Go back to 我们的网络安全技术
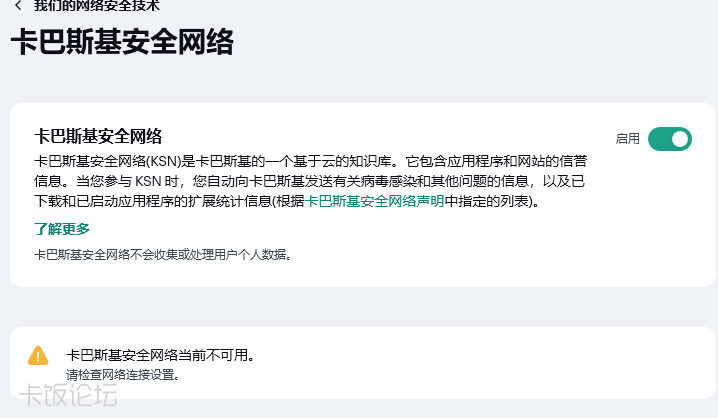 click(x=96, y=6)
